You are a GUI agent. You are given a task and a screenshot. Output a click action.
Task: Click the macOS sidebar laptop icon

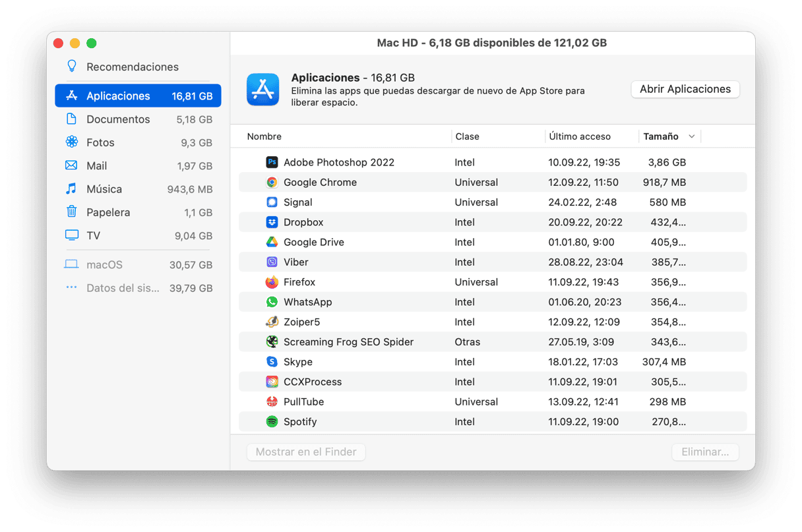[x=71, y=265]
